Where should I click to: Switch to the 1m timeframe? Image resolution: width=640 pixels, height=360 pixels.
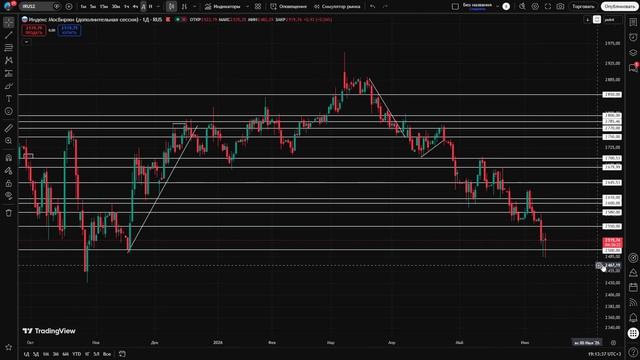[x=83, y=7]
